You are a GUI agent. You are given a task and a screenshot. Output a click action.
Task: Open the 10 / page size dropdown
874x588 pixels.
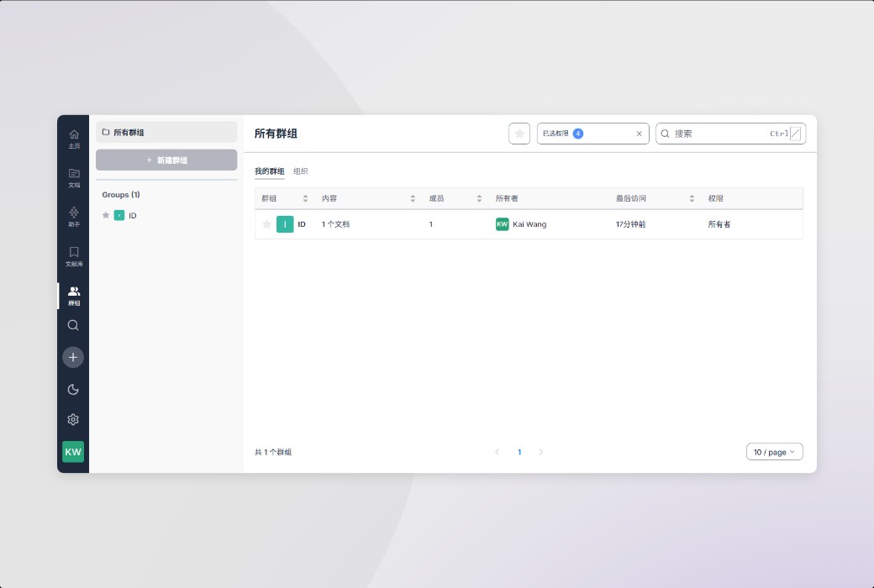[775, 452]
